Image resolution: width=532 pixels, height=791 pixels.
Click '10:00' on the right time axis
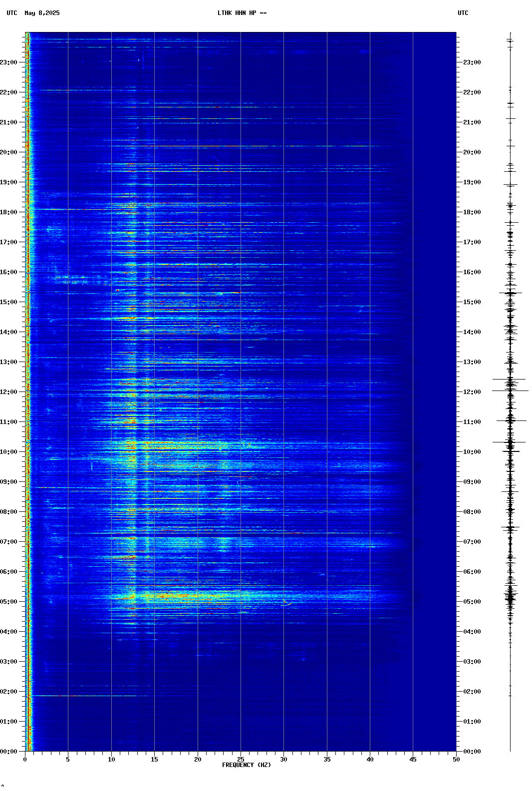tap(472, 452)
